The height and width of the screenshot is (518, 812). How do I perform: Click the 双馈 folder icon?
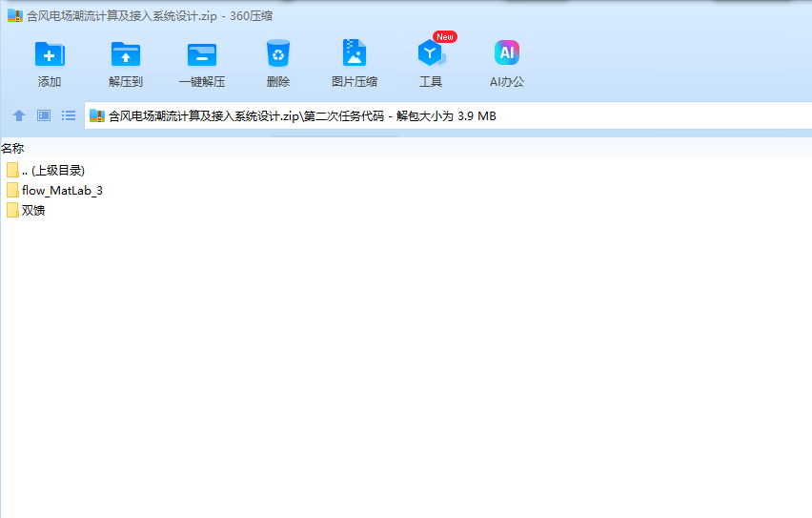(13, 210)
